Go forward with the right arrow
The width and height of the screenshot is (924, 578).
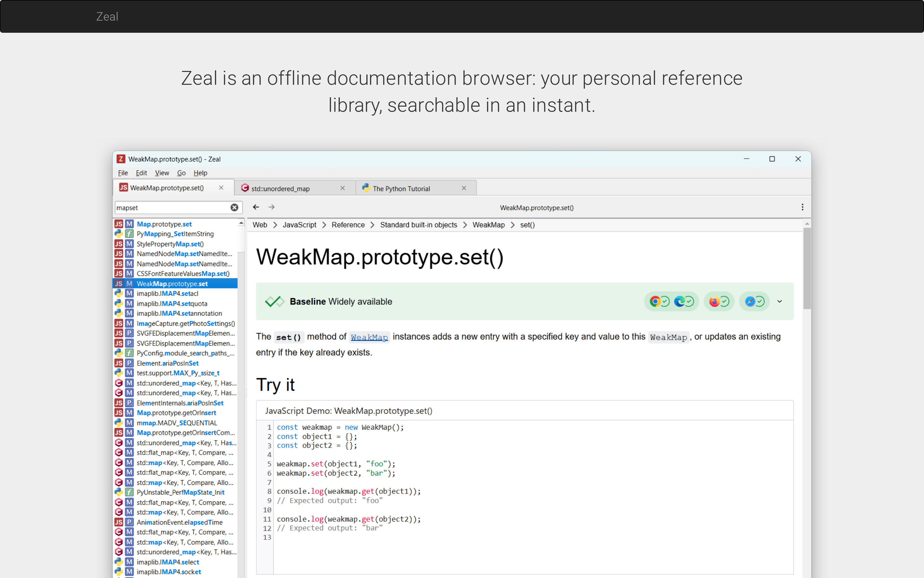point(271,207)
